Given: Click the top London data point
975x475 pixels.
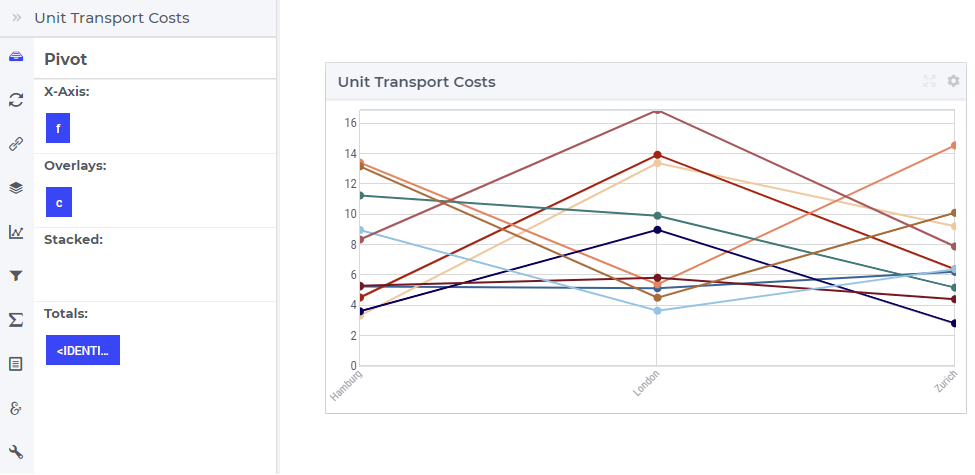Looking at the screenshot, I should click(x=657, y=111).
